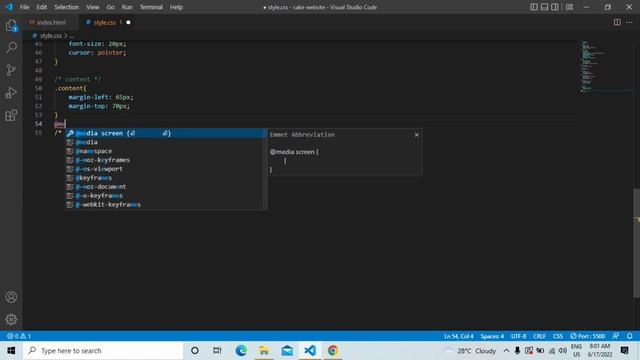
Task: Open the Source Control view
Action: 11,70
